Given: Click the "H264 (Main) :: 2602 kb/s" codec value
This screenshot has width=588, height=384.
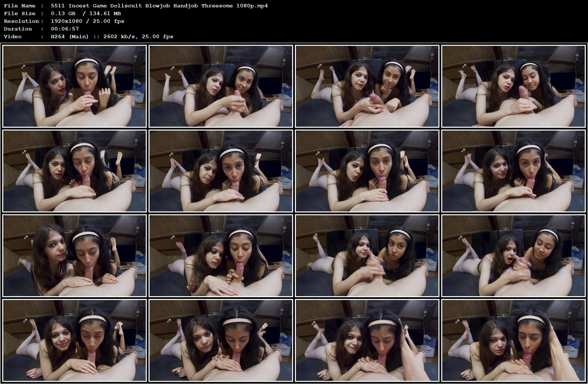Looking at the screenshot, I should click(x=93, y=36).
